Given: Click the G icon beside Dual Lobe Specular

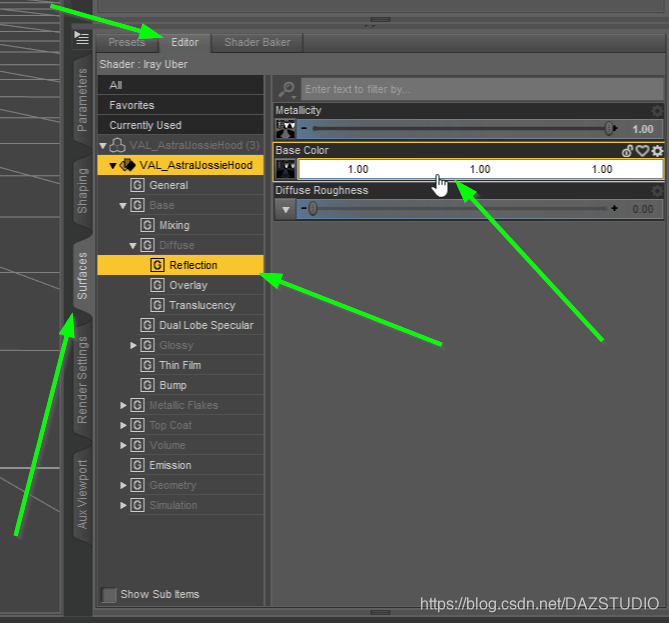Looking at the screenshot, I should [x=147, y=325].
